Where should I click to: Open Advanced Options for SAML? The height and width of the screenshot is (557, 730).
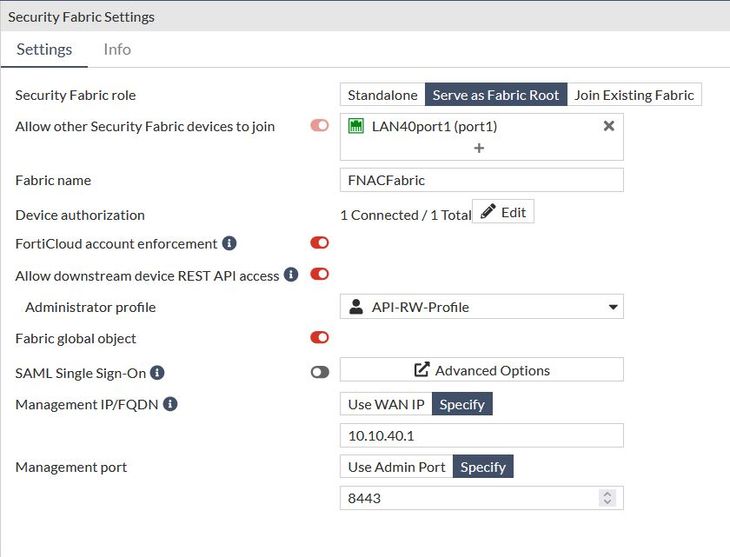point(481,370)
